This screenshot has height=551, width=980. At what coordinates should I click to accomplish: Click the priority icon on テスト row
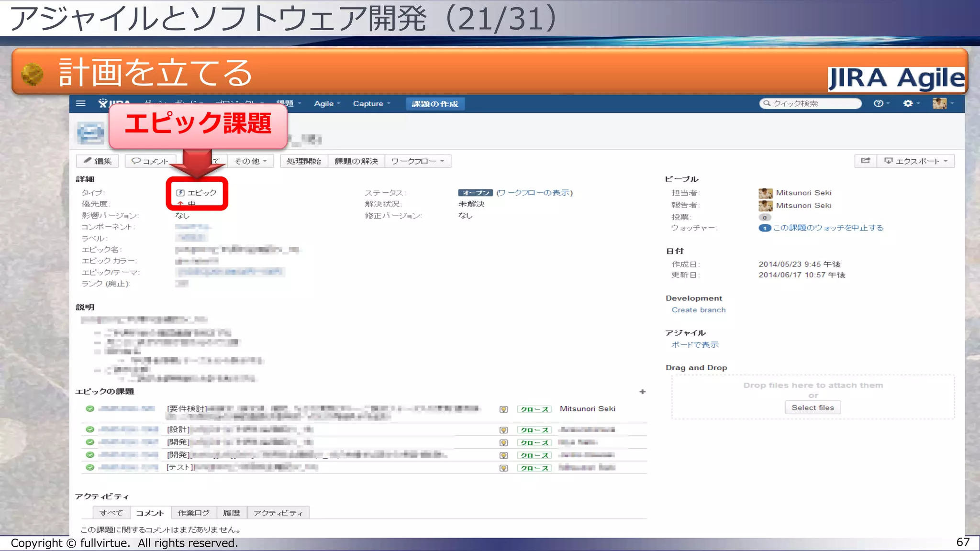point(503,468)
